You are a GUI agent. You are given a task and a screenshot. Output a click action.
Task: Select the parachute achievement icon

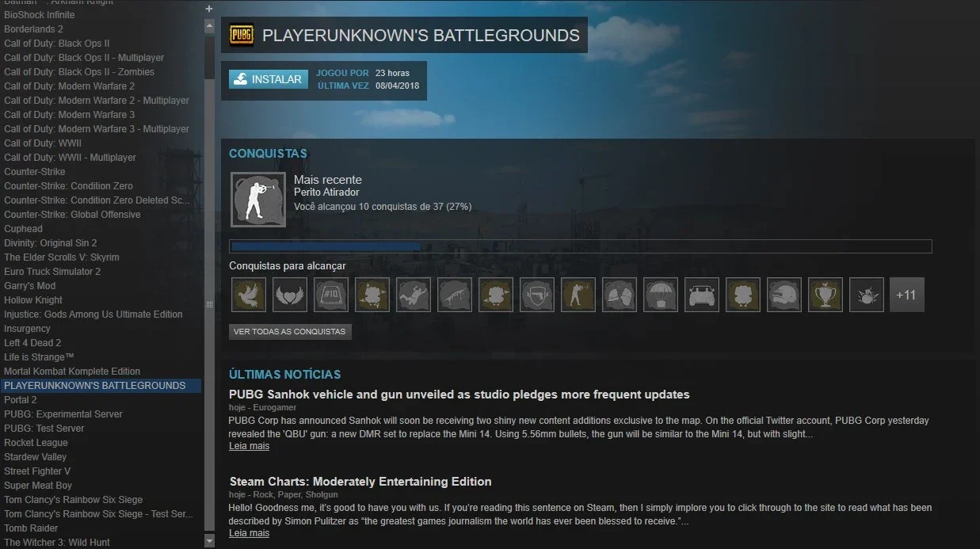(661, 295)
